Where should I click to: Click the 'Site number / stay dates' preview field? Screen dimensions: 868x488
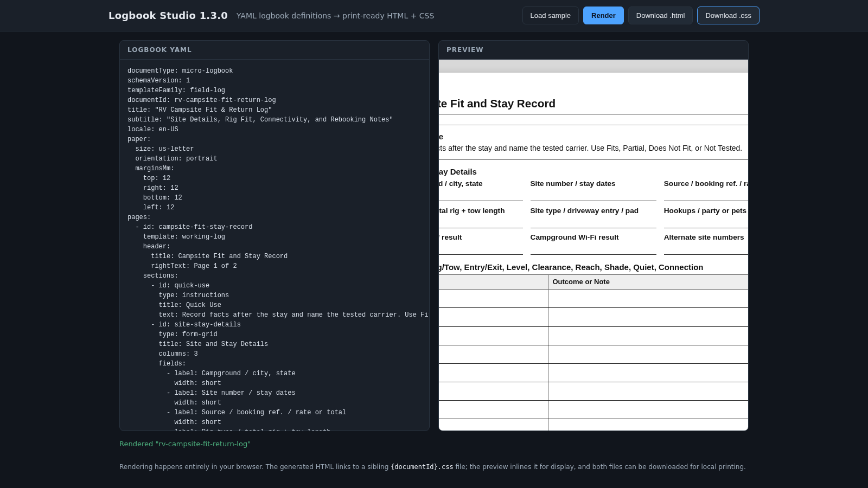(x=593, y=190)
